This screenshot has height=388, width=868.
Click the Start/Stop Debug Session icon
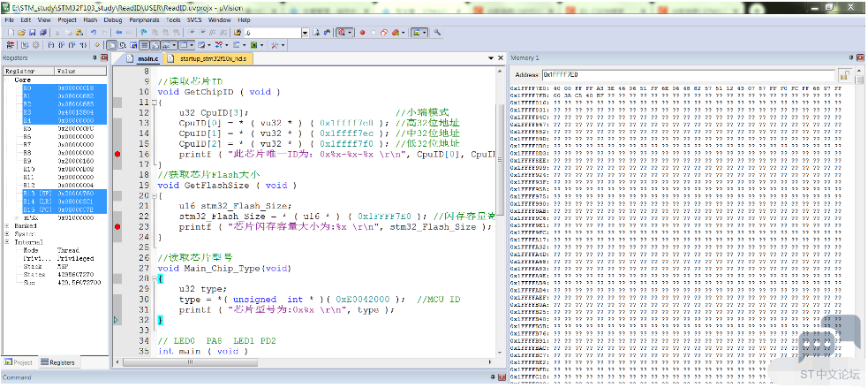(x=342, y=33)
